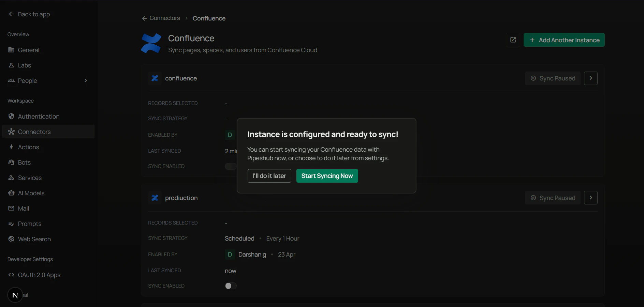Expand confluence instance details chevron
Viewport: 644px width, 307px height.
[591, 78]
